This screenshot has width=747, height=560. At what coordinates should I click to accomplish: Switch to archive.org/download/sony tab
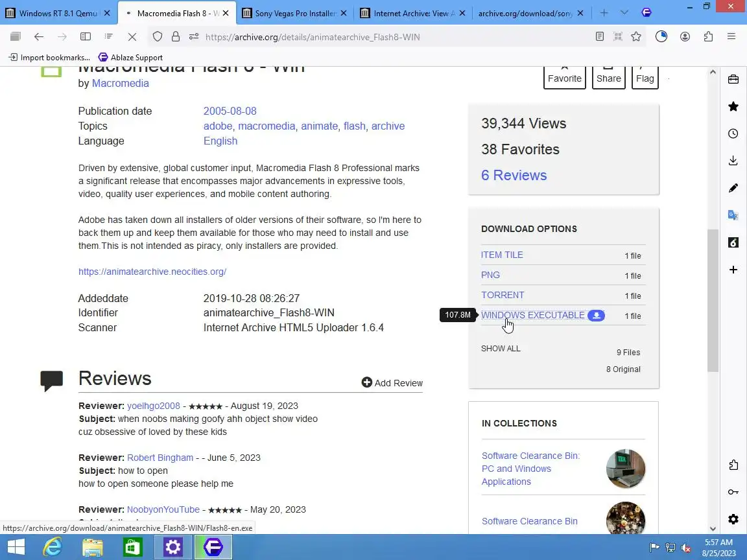[525, 13]
